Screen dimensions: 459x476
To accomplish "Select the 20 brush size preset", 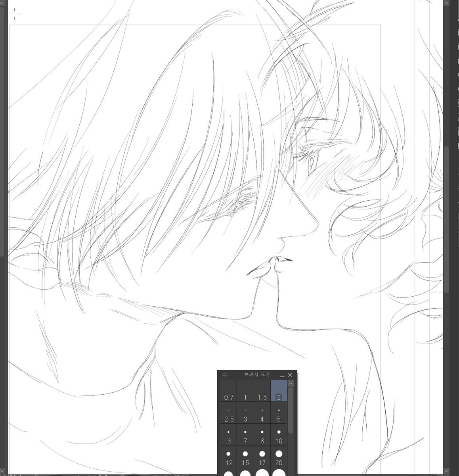I will click(279, 456).
